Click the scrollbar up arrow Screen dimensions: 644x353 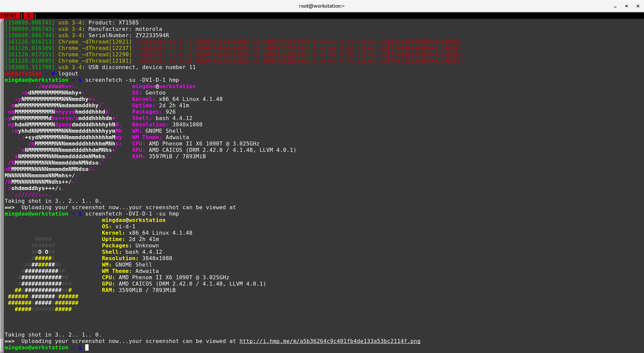(x=2, y=21)
